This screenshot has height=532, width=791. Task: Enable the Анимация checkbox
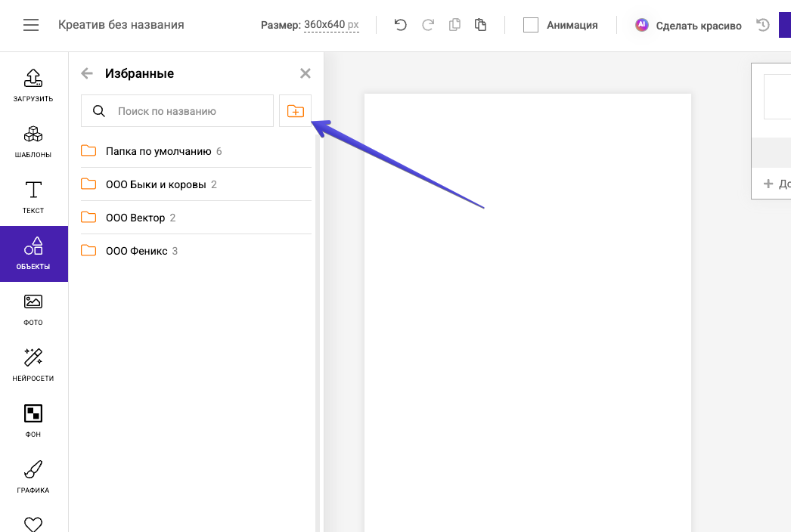531,25
